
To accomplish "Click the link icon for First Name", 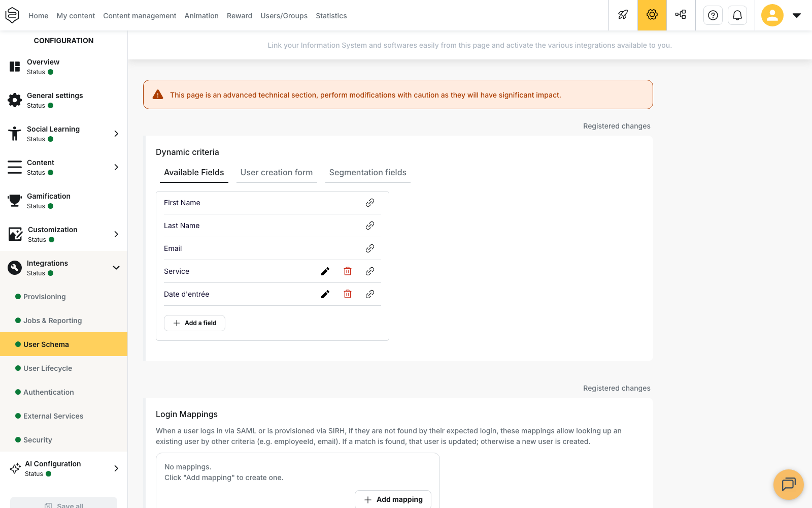I will click(x=370, y=203).
